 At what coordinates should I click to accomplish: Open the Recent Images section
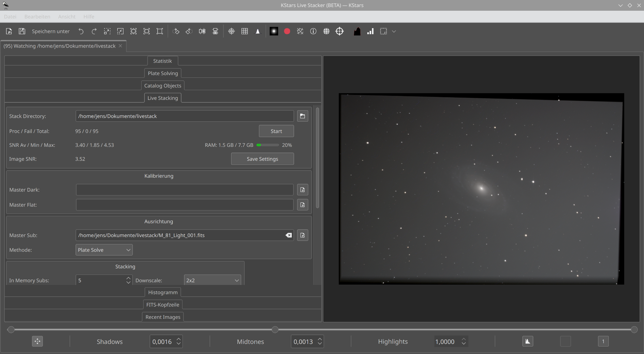coord(163,317)
